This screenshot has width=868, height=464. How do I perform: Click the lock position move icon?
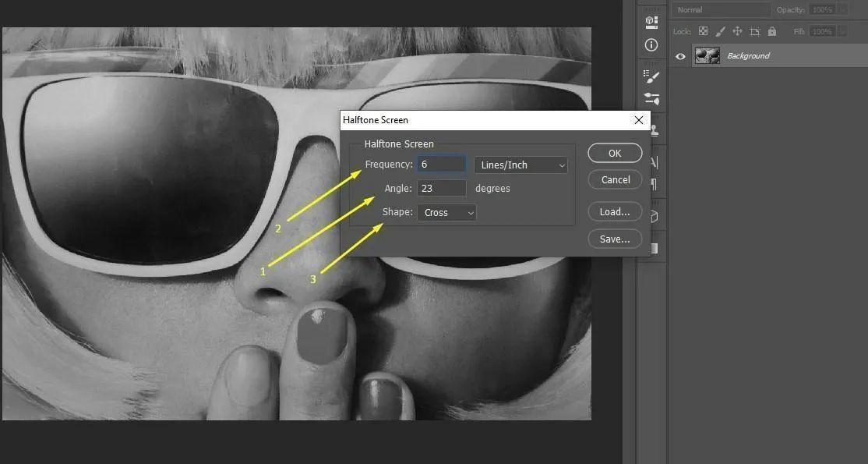point(737,31)
